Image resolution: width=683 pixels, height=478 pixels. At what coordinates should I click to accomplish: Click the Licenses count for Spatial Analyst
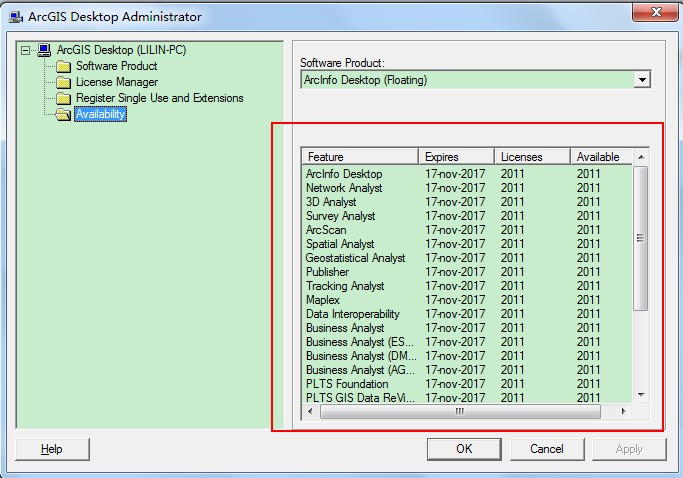512,244
